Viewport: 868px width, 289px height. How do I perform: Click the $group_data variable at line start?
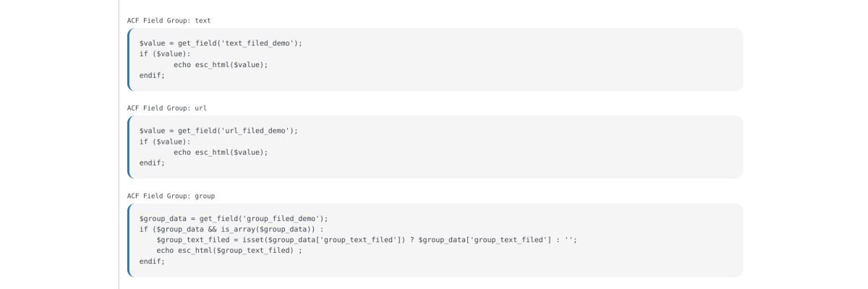click(163, 219)
